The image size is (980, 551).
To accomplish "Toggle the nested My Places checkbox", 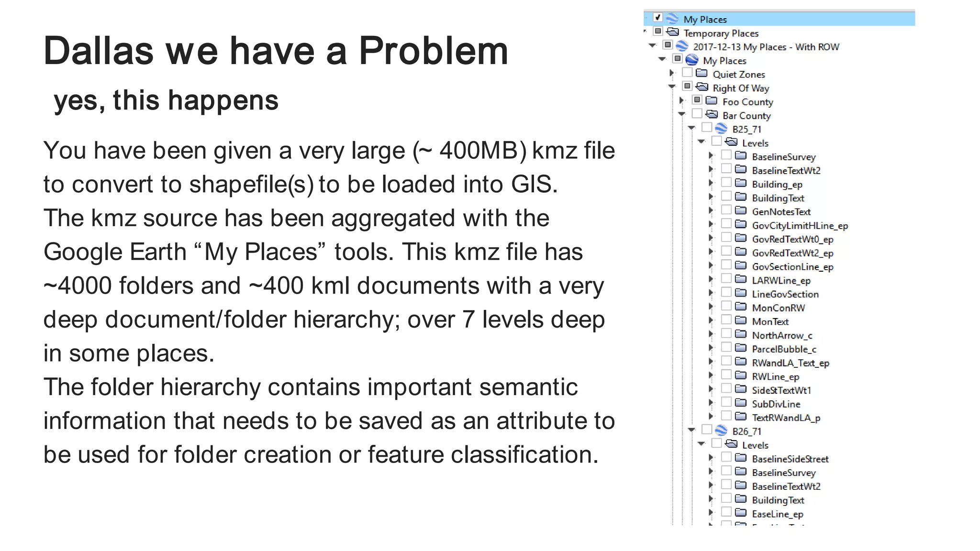I will (678, 59).
